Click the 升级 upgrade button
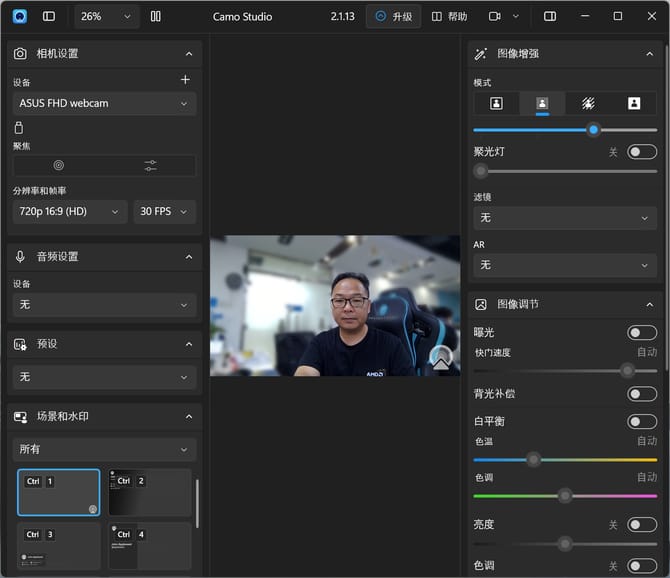 (393, 16)
